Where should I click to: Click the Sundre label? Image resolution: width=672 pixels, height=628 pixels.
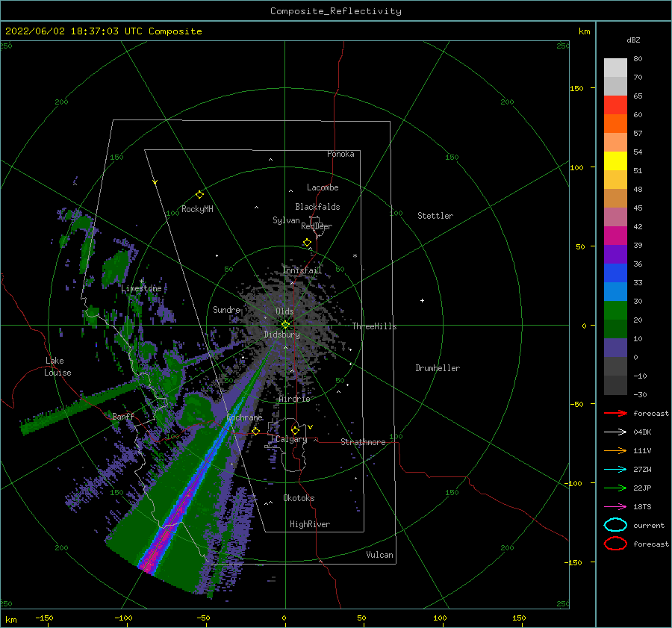(x=227, y=310)
